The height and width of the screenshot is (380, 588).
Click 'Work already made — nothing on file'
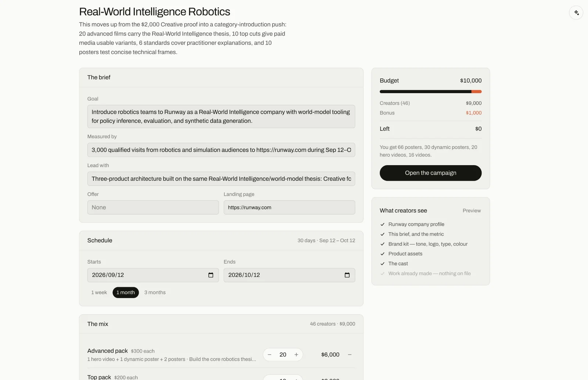point(429,273)
